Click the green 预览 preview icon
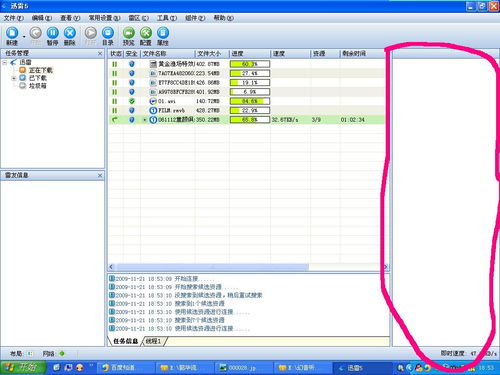This screenshot has width=500, height=375. coord(129,36)
